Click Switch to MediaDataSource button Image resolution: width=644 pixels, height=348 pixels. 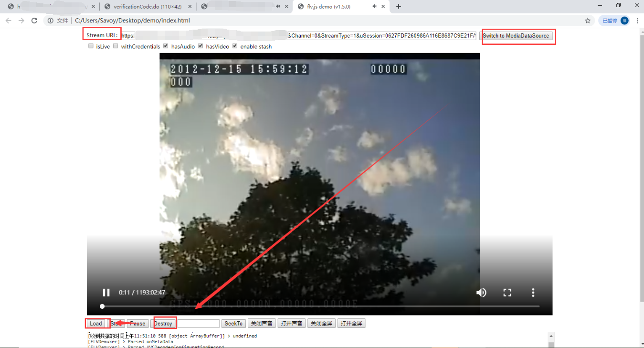[516, 36]
